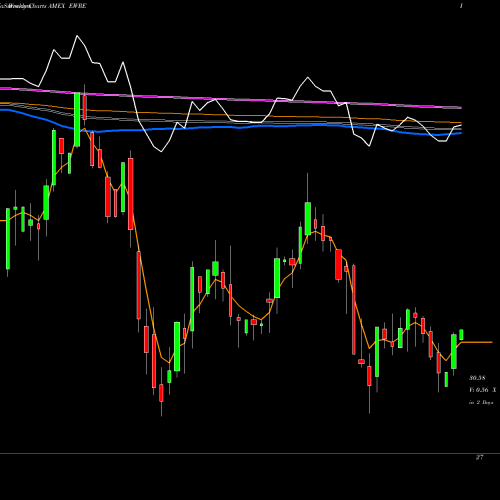The image size is (500, 500).
Task: Click the latest green candlestick on the right
Action: (461, 335)
